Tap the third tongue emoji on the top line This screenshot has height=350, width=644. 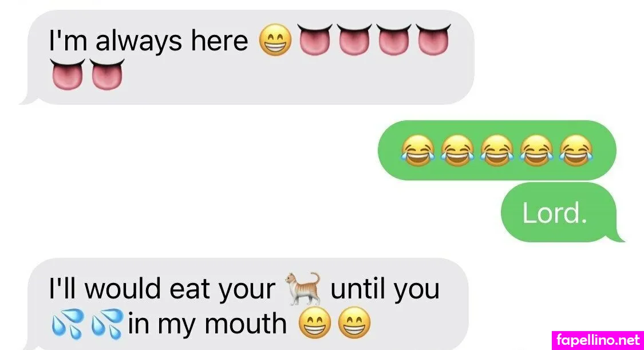point(393,40)
